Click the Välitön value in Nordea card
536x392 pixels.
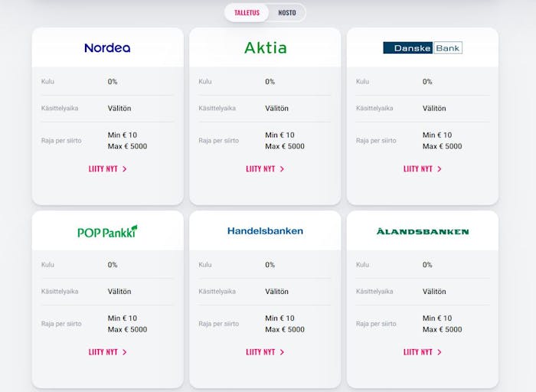pyautogui.click(x=119, y=109)
